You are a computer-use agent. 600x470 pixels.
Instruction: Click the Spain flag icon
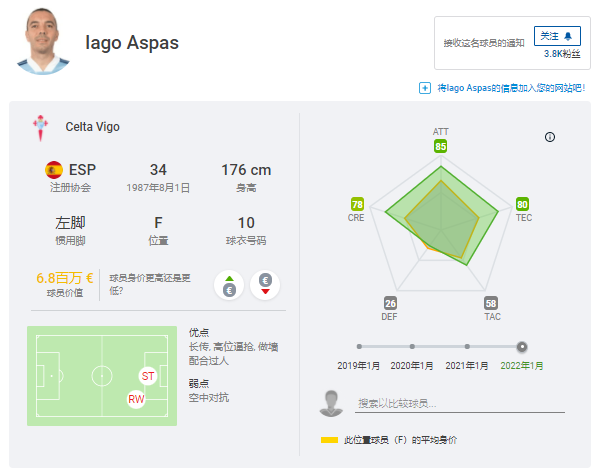[54, 169]
